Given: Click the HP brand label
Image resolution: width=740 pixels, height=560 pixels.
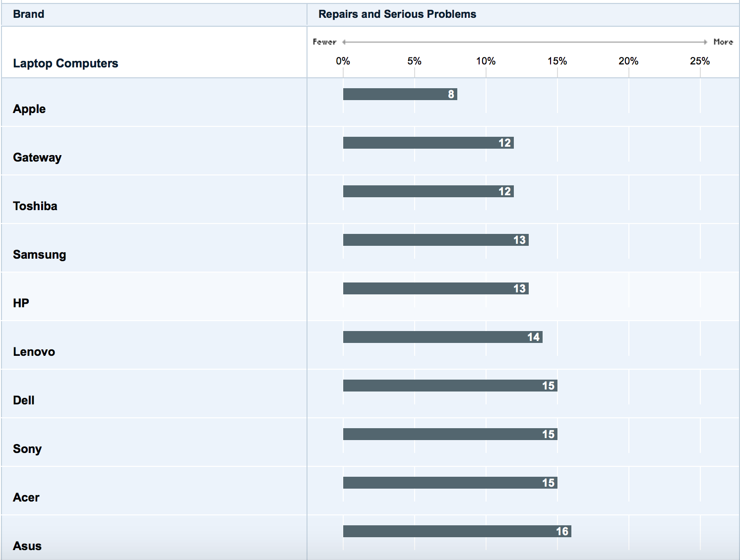Looking at the screenshot, I should (x=21, y=303).
